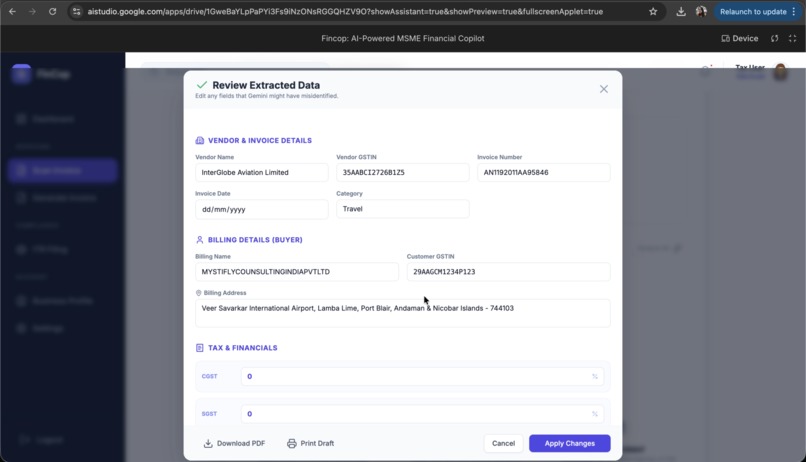806x462 pixels.
Task: Click the Fincop applet title text
Action: coord(402,39)
